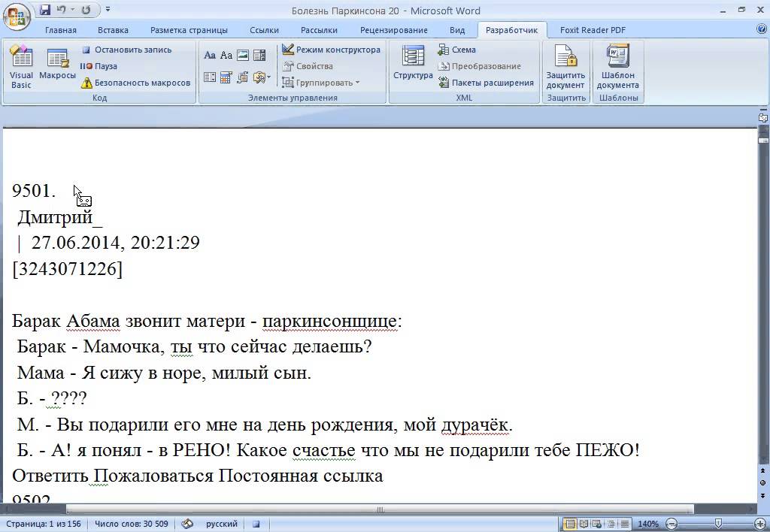Open Пакеты расширения XML dialog
The image size is (770, 532).
click(x=486, y=83)
